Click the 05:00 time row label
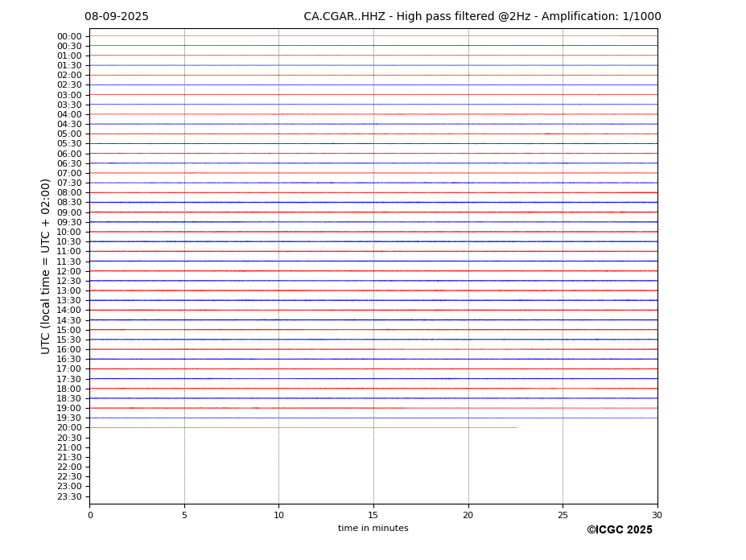 [x=69, y=134]
